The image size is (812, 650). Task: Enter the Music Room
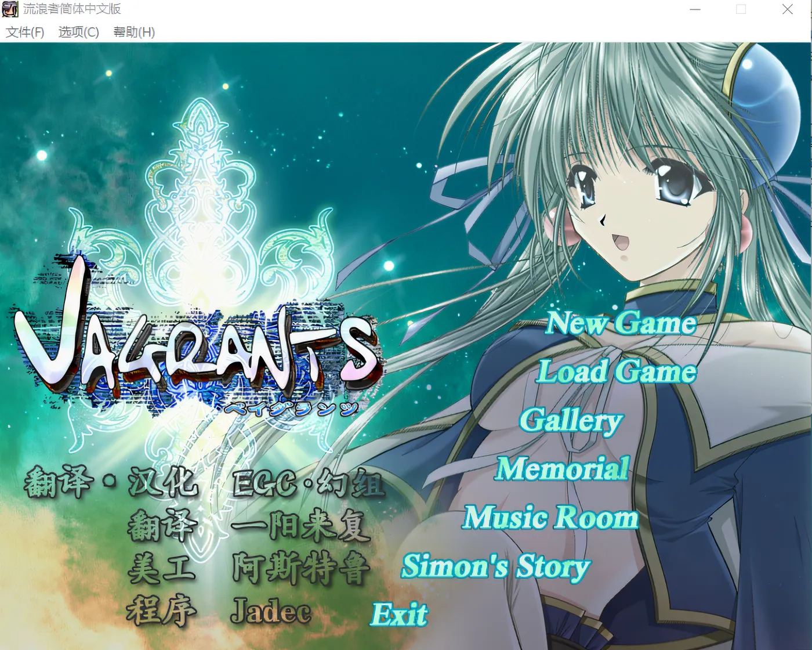pyautogui.click(x=550, y=518)
